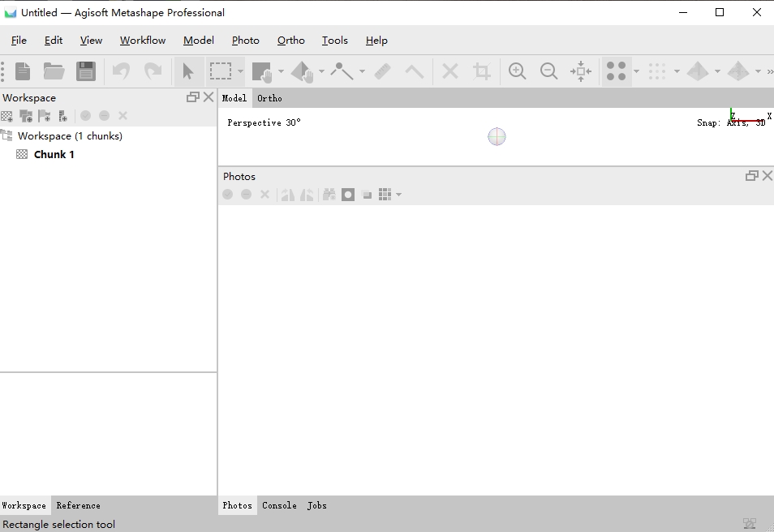Image resolution: width=774 pixels, height=532 pixels.
Task: Click the New document icon
Action: point(23,71)
